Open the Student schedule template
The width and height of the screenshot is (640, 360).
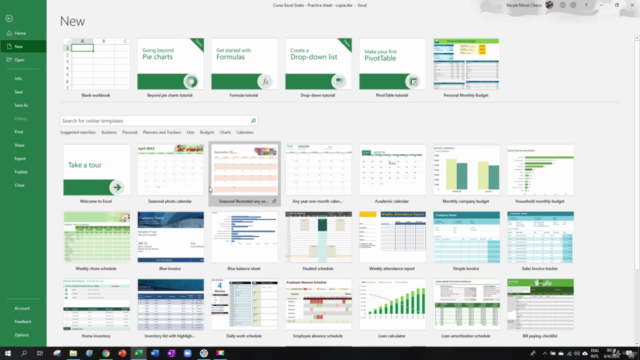[318, 242]
